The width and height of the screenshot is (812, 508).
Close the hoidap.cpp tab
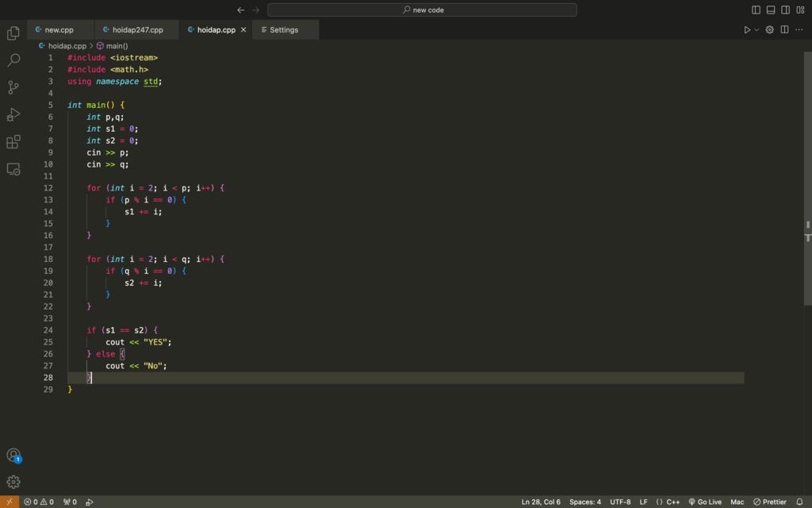pos(243,30)
